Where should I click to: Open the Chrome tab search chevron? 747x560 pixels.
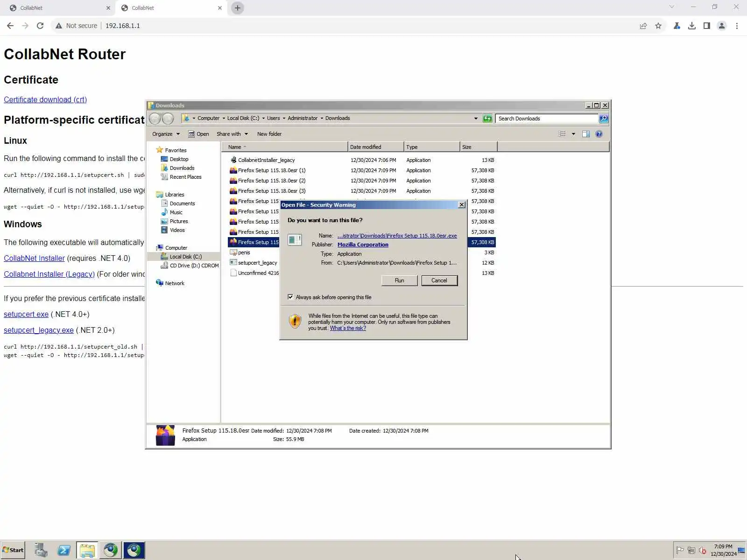[x=672, y=7]
